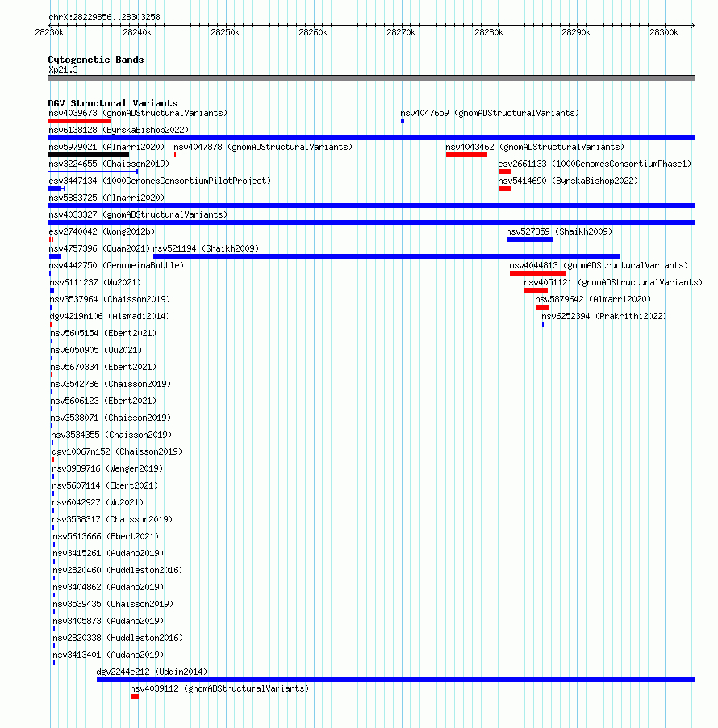Open the nsv4033327 gnomAD variant label
718x728 pixels.
pos(138,214)
